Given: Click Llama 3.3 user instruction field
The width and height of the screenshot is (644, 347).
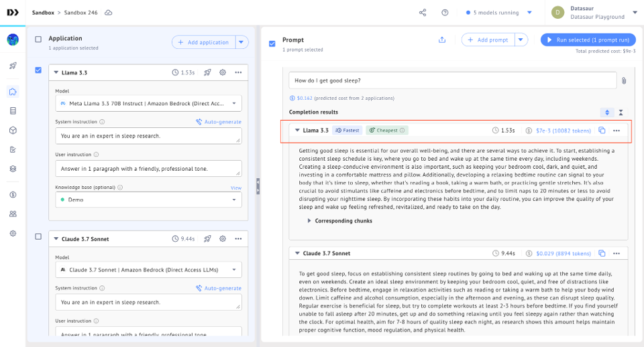Looking at the screenshot, I should (148, 169).
